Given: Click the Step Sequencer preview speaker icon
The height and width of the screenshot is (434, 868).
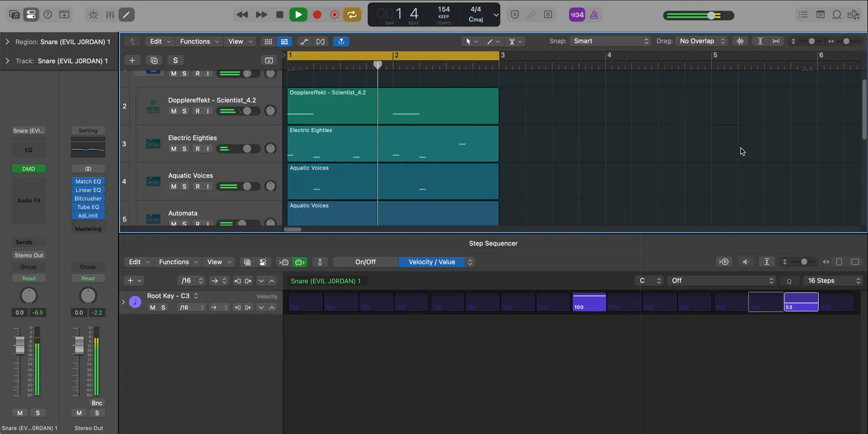Looking at the screenshot, I should [x=746, y=262].
